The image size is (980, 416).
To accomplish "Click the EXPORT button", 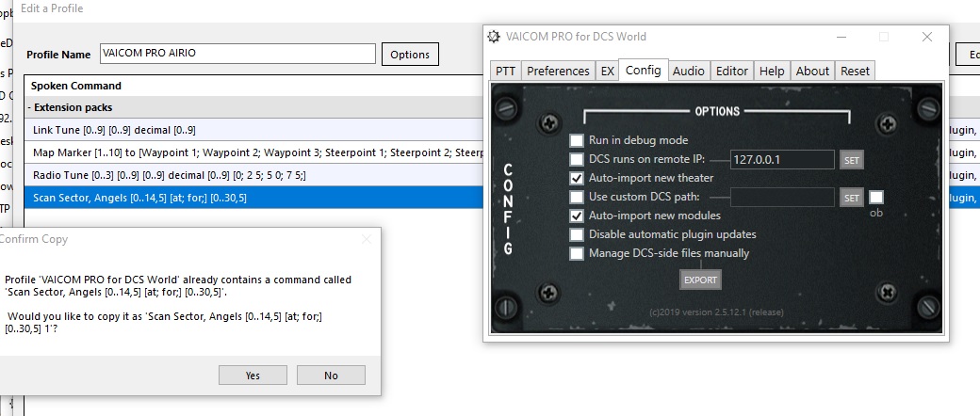I will [x=700, y=280].
